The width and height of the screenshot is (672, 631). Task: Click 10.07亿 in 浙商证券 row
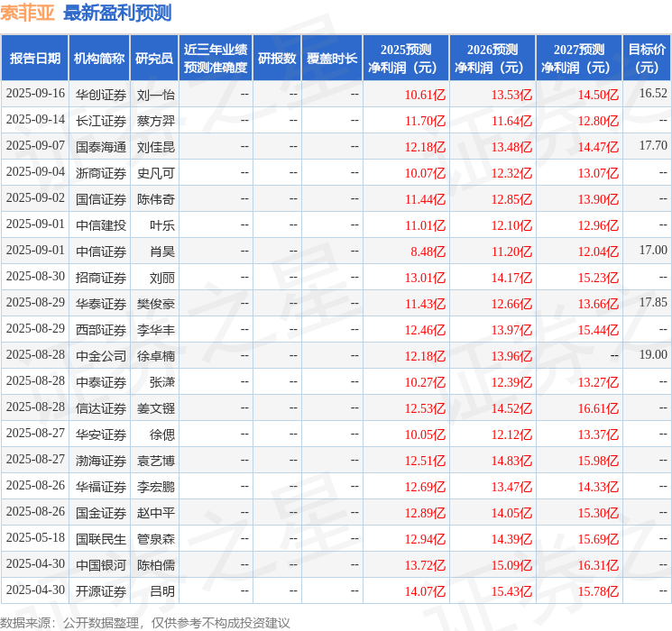425,173
